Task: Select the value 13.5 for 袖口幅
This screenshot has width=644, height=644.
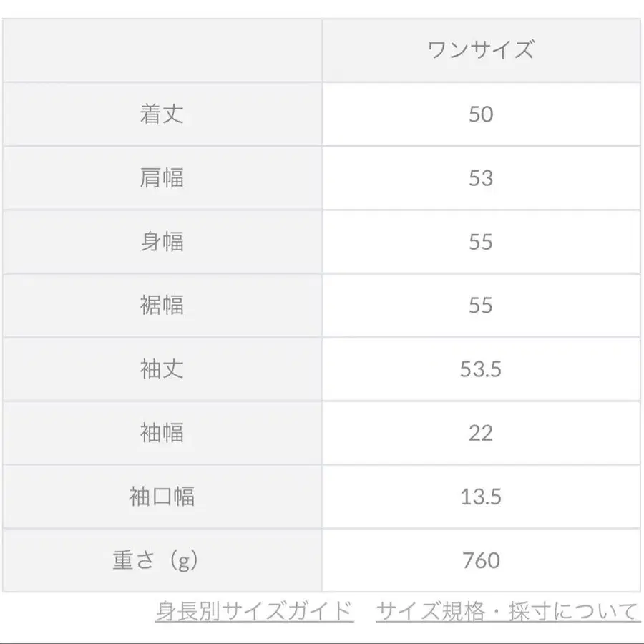Action: coord(483,497)
